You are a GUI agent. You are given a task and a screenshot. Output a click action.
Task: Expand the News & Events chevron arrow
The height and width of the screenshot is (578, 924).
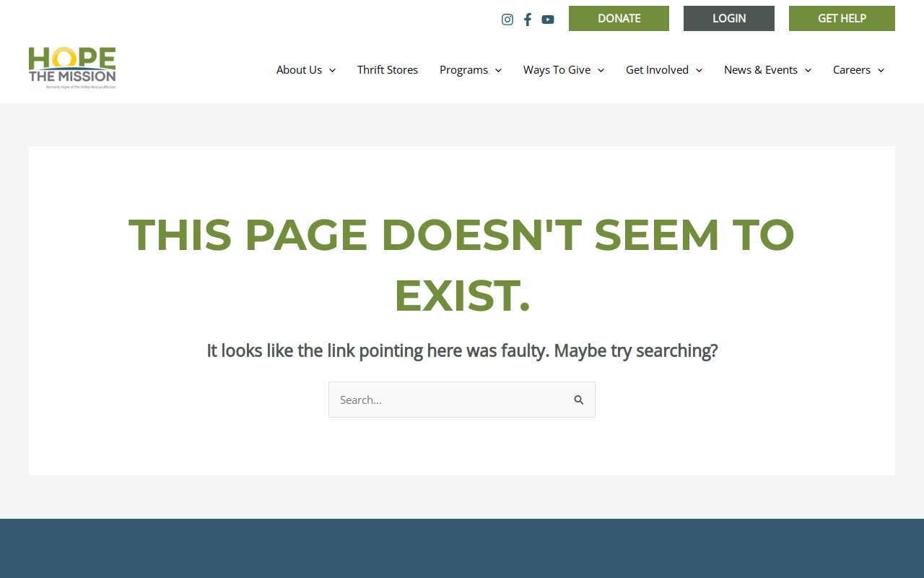(x=808, y=70)
